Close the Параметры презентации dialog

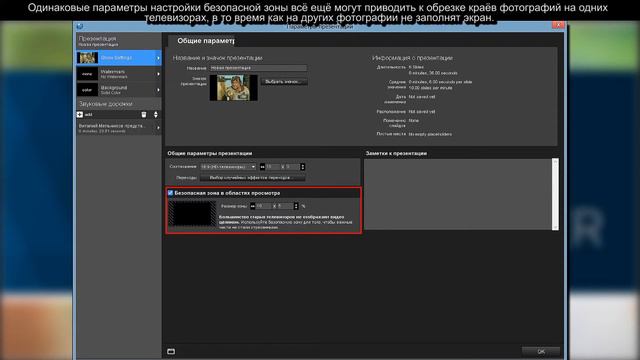click(558, 25)
